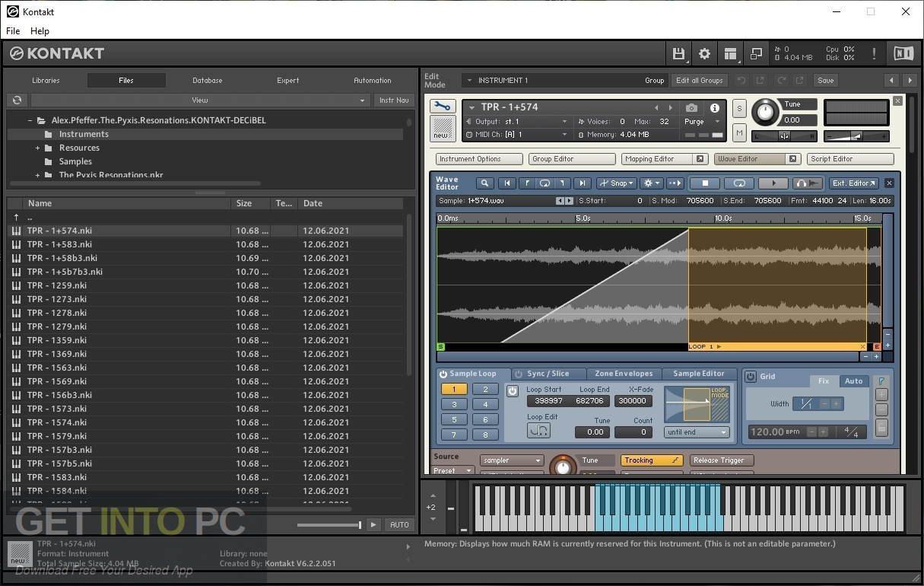This screenshot has width=924, height=586.
Task: Toggle the Tracking button
Action: 653,460
